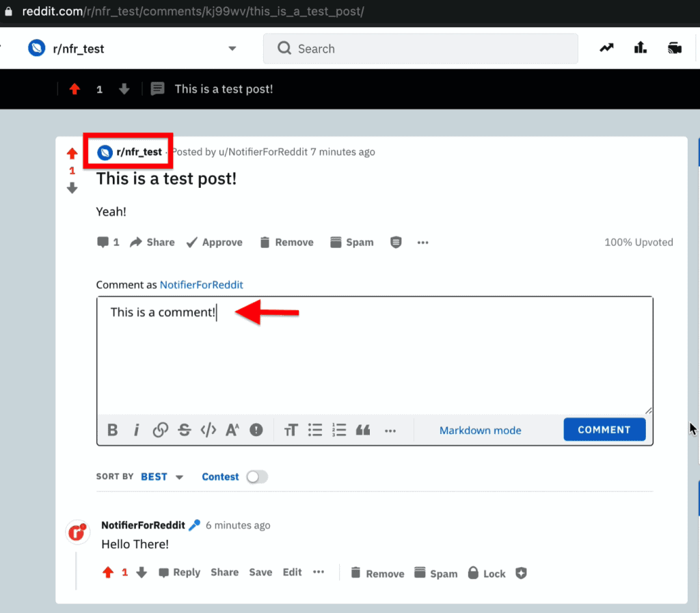Save the Hello There comment
Viewport: 700px width, 613px height.
point(260,573)
